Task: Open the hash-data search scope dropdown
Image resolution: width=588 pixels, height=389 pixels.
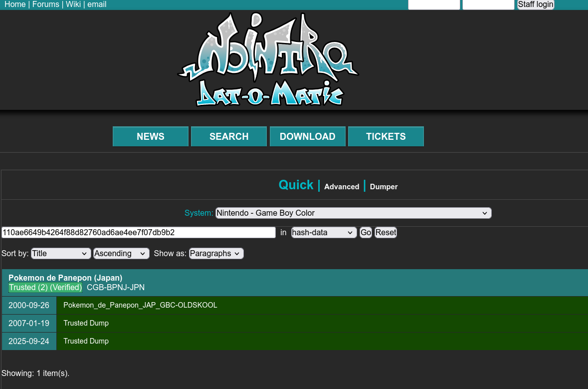Action: 324,232
